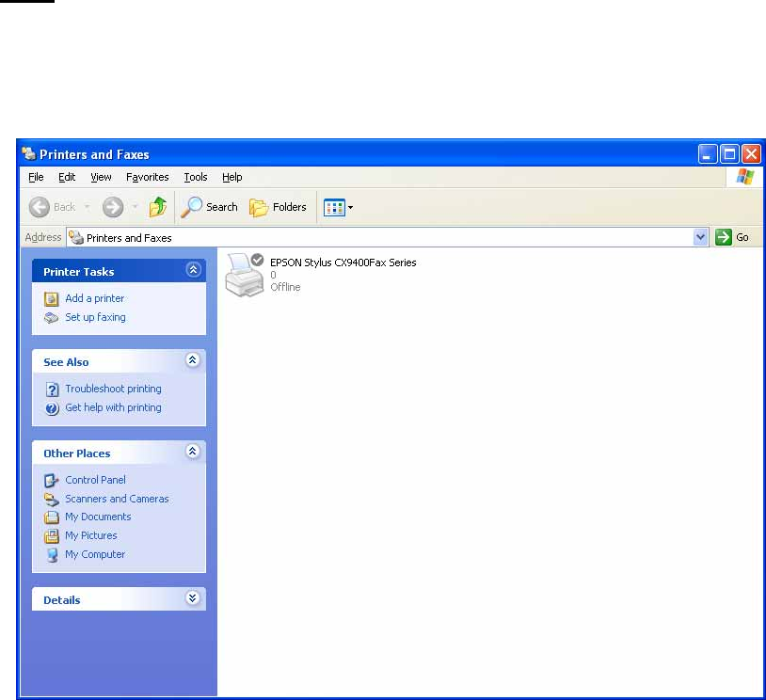The width and height of the screenshot is (766, 700).
Task: Open the View menu
Action: (x=101, y=177)
